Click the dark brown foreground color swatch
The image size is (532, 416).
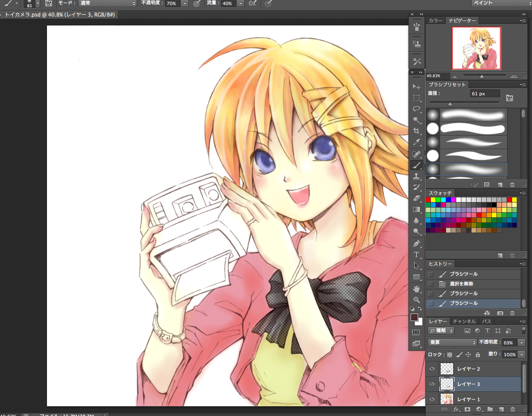pyautogui.click(x=414, y=318)
